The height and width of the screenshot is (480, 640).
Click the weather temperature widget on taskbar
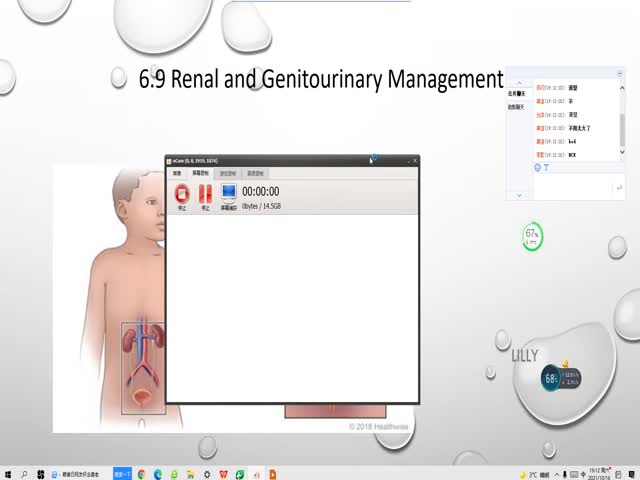coord(535,475)
